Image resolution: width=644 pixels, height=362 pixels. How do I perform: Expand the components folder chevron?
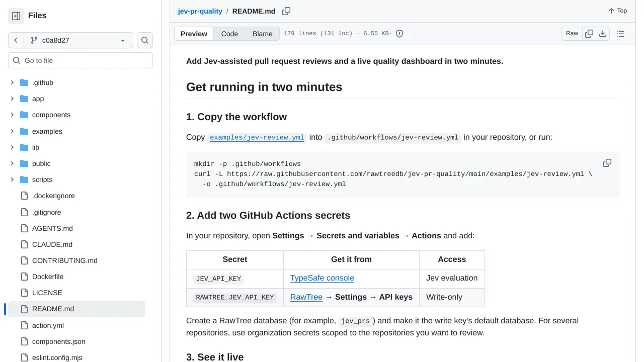[13, 115]
